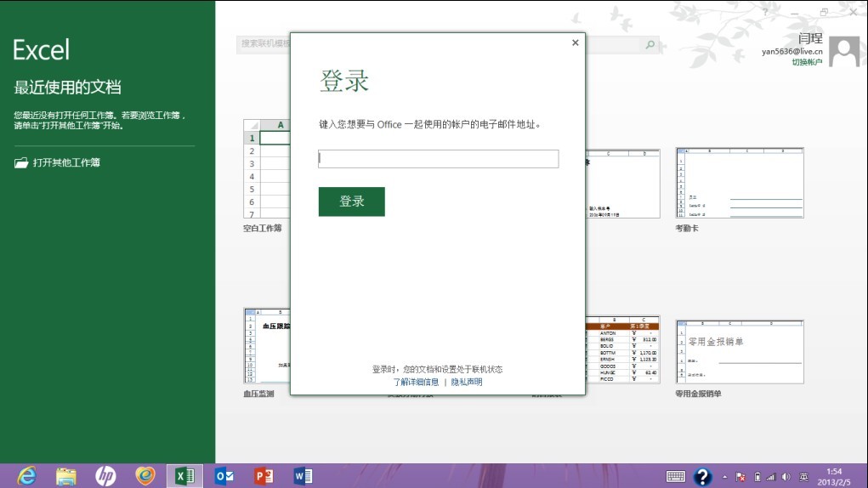Close the 登录 sign-in dialog

576,43
